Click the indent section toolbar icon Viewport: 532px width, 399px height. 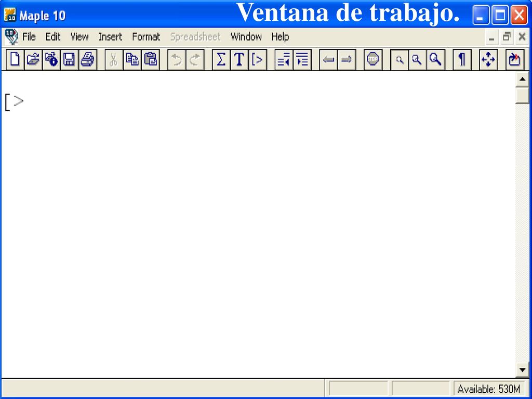pyautogui.click(x=302, y=60)
